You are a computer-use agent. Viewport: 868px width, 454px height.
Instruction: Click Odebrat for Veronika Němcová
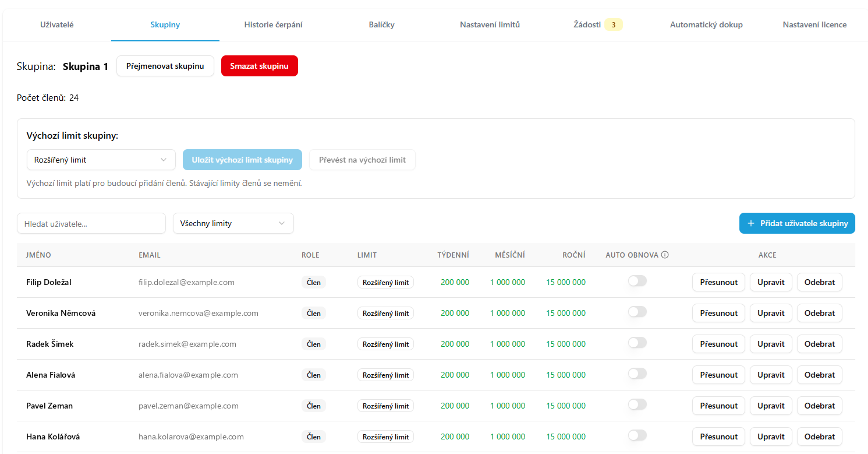pyautogui.click(x=820, y=313)
